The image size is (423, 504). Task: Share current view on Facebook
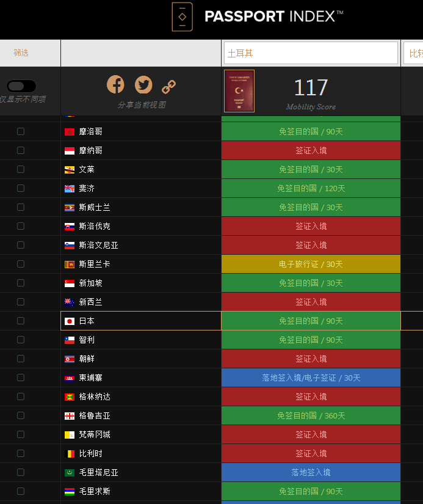point(115,85)
